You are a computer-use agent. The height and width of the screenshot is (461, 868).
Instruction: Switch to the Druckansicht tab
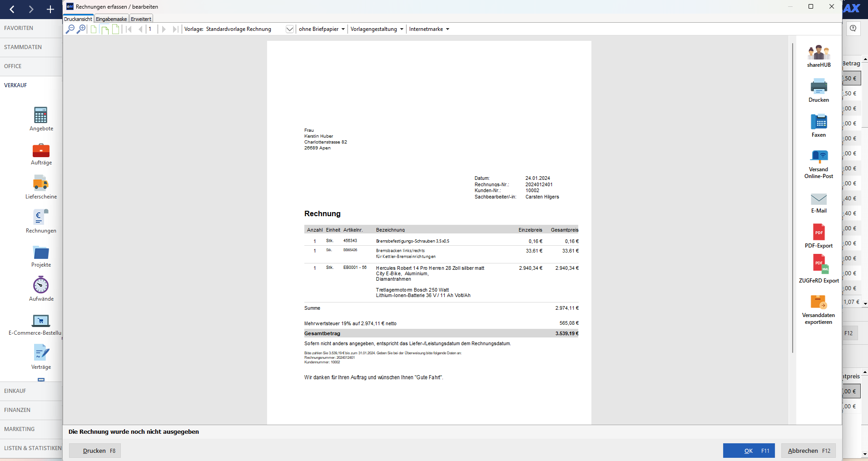pos(78,19)
